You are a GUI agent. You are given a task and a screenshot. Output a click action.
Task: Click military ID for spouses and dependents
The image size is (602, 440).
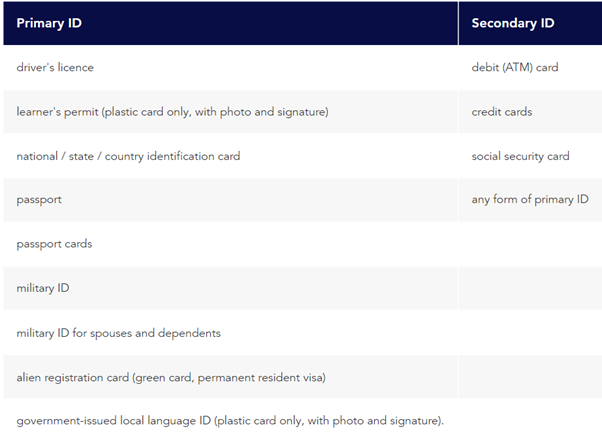tap(118, 332)
